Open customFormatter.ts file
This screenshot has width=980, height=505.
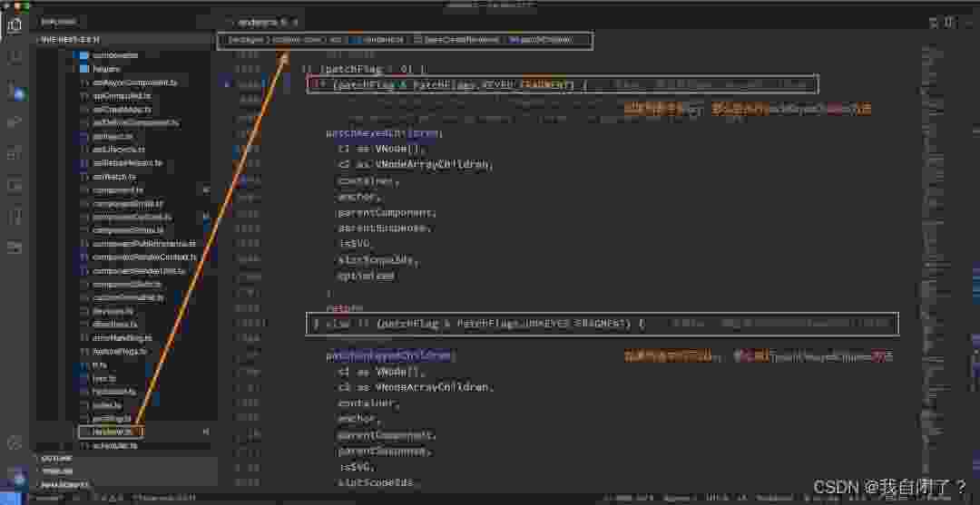point(129,297)
